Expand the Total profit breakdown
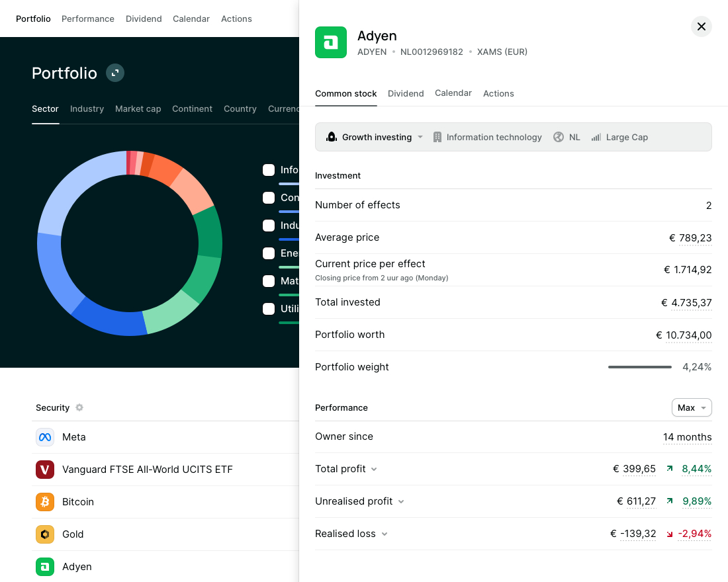 374,469
